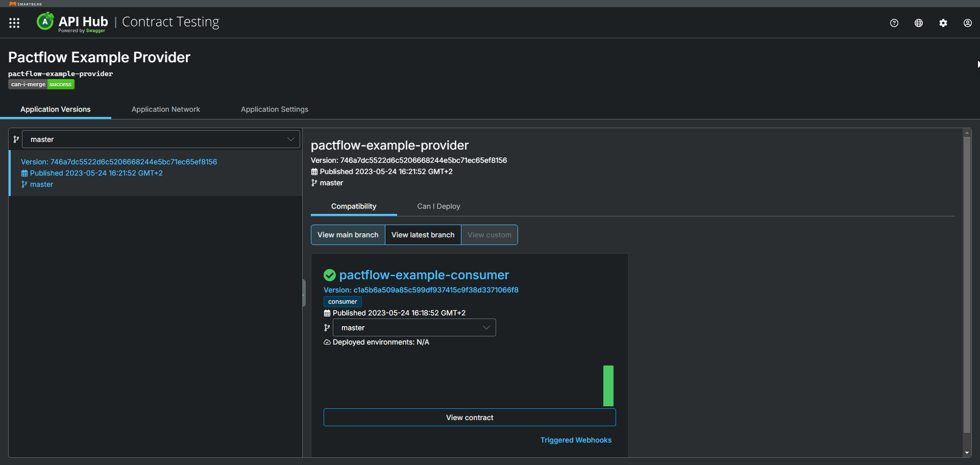Viewport: 980px width, 465px height.
Task: Open Application Settings tab
Action: [275, 109]
